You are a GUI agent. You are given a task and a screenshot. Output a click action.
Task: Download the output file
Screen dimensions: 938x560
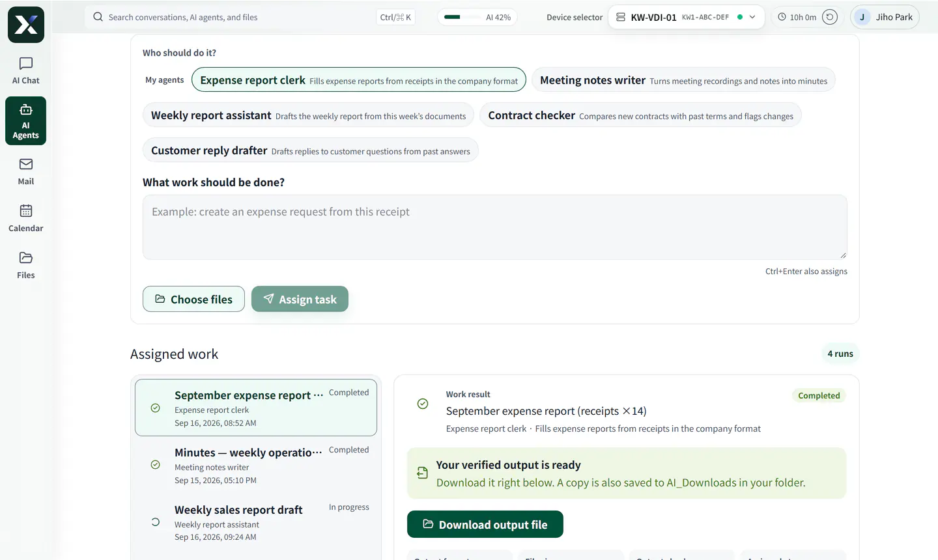(x=485, y=524)
